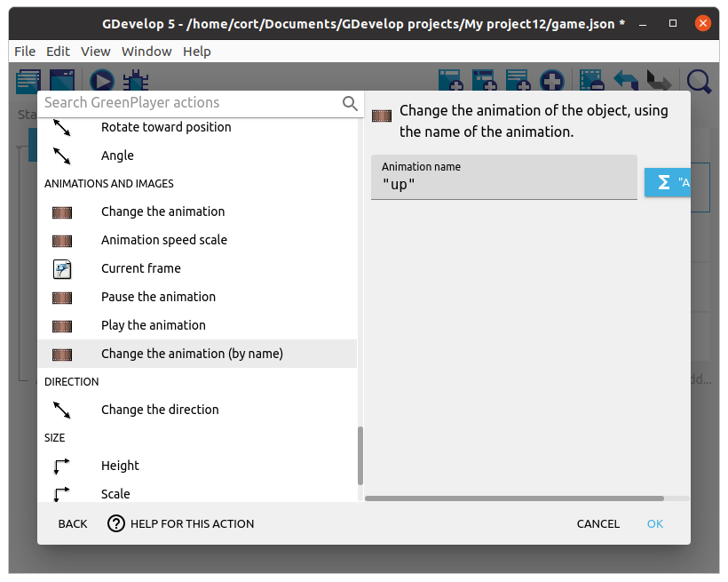Screen dimensions: 728x582
Task: Open the project manager toolbar icon
Action: pyautogui.click(x=28, y=80)
